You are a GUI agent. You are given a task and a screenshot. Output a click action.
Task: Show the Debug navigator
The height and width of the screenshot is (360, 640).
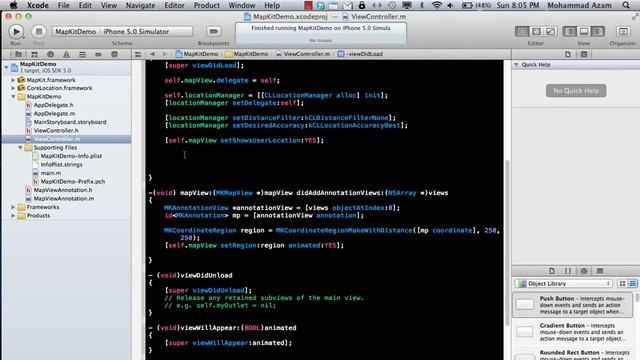pyautogui.click(x=82, y=54)
